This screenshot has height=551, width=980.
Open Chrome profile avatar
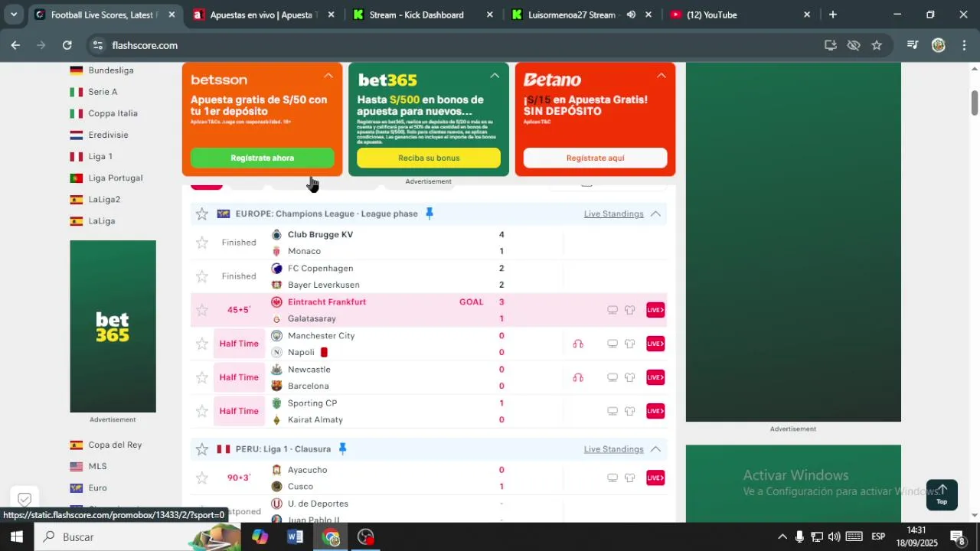click(x=939, y=45)
